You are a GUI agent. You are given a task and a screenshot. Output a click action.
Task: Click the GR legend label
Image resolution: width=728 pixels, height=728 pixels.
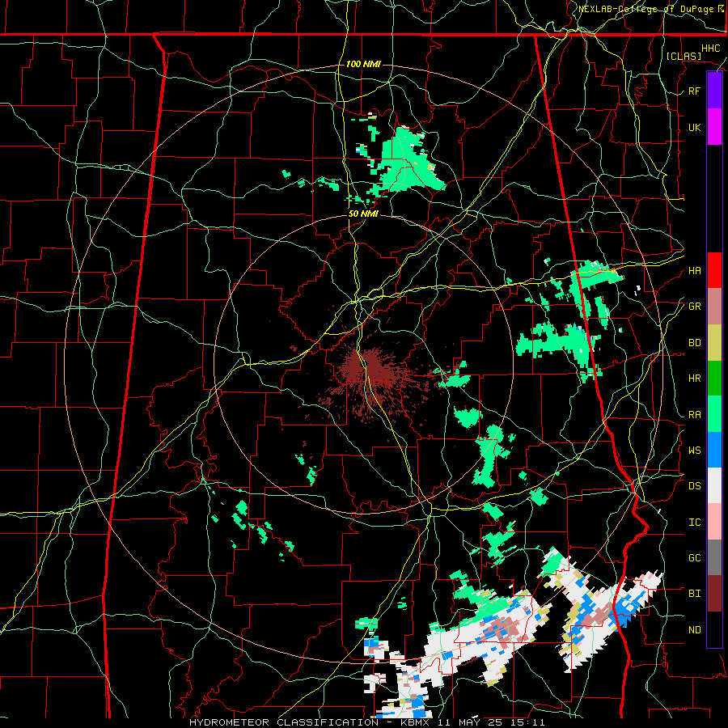click(x=694, y=307)
